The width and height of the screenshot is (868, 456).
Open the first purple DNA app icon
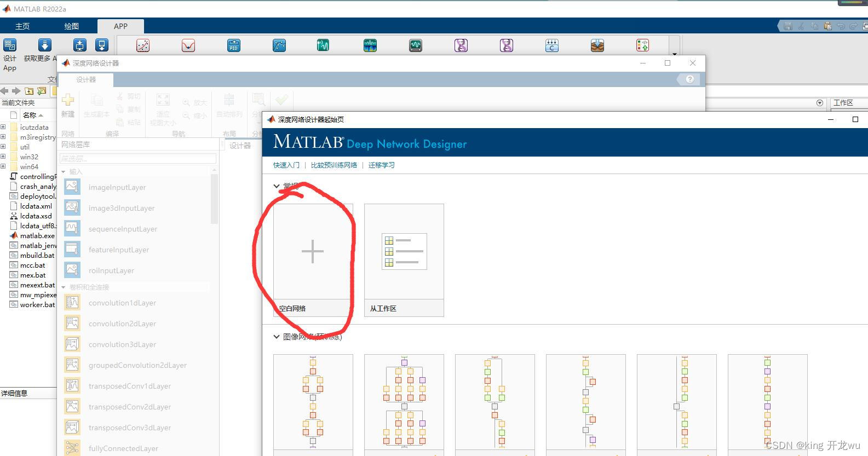461,46
